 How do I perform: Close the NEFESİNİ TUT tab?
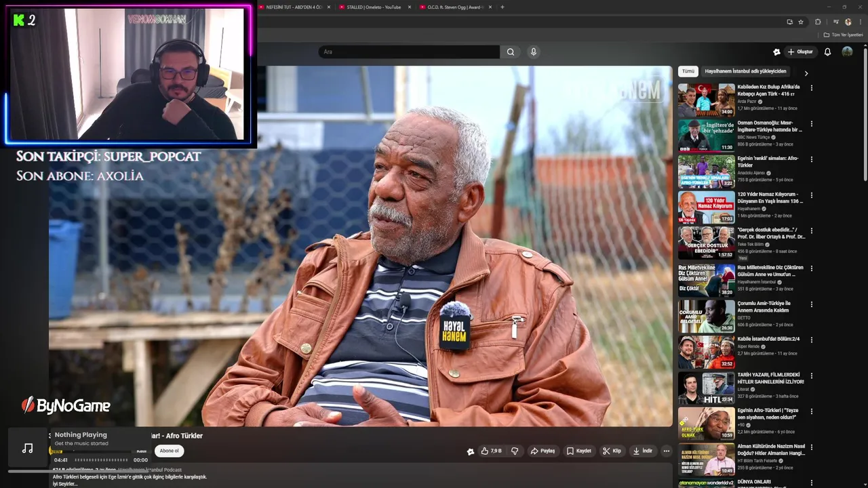(330, 7)
